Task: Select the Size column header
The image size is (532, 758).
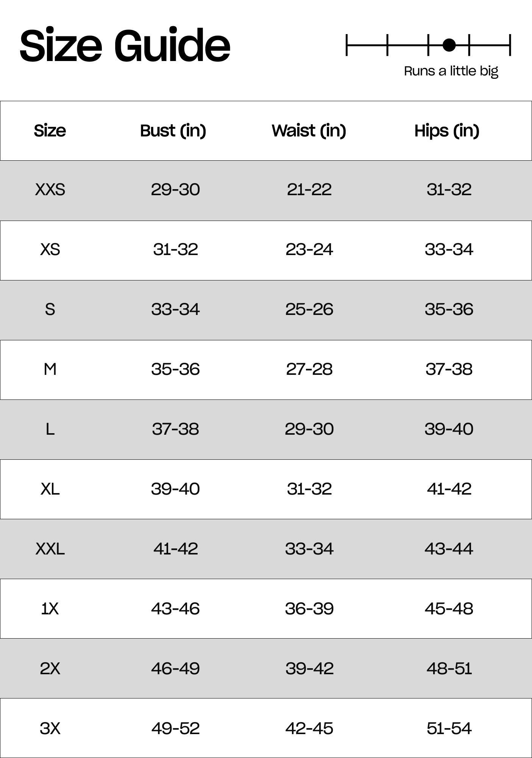Action: pos(50,131)
